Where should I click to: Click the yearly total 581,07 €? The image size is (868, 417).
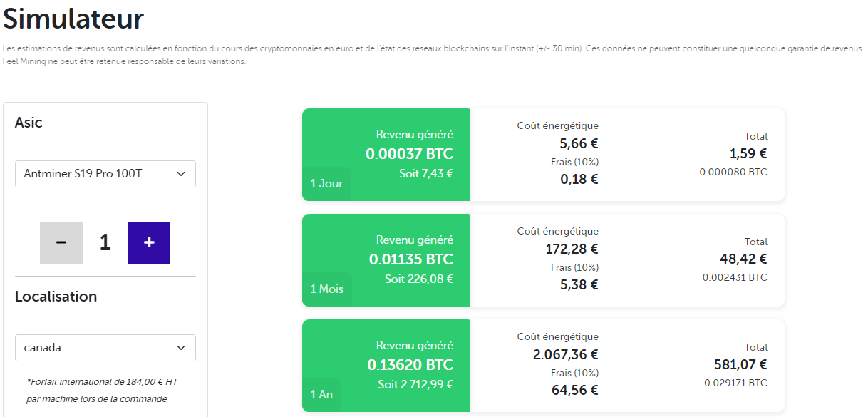(x=740, y=364)
